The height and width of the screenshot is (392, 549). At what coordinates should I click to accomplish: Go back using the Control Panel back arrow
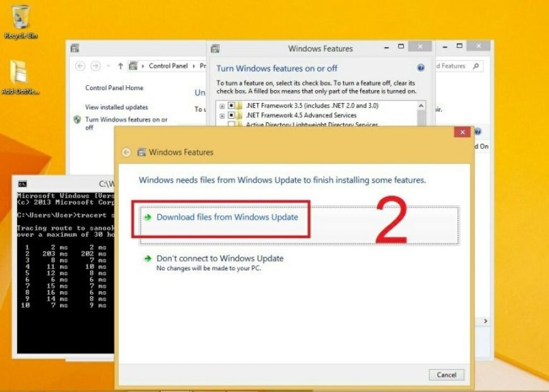[80, 66]
